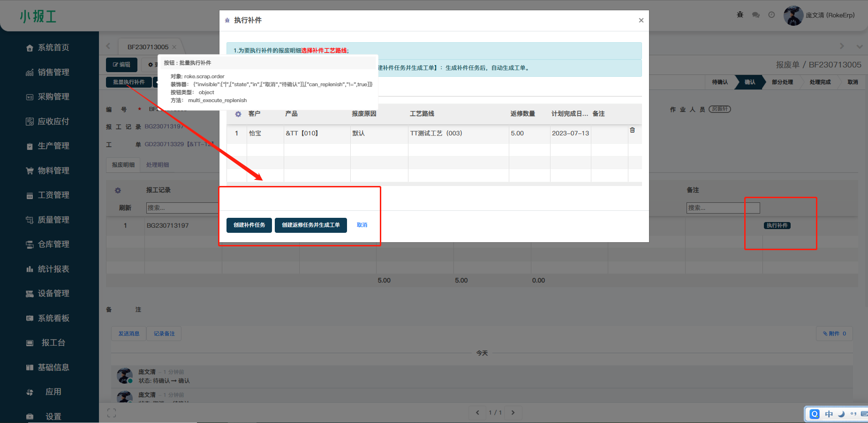Click the 取消 link in dialog
The width and height of the screenshot is (868, 423).
(362, 225)
